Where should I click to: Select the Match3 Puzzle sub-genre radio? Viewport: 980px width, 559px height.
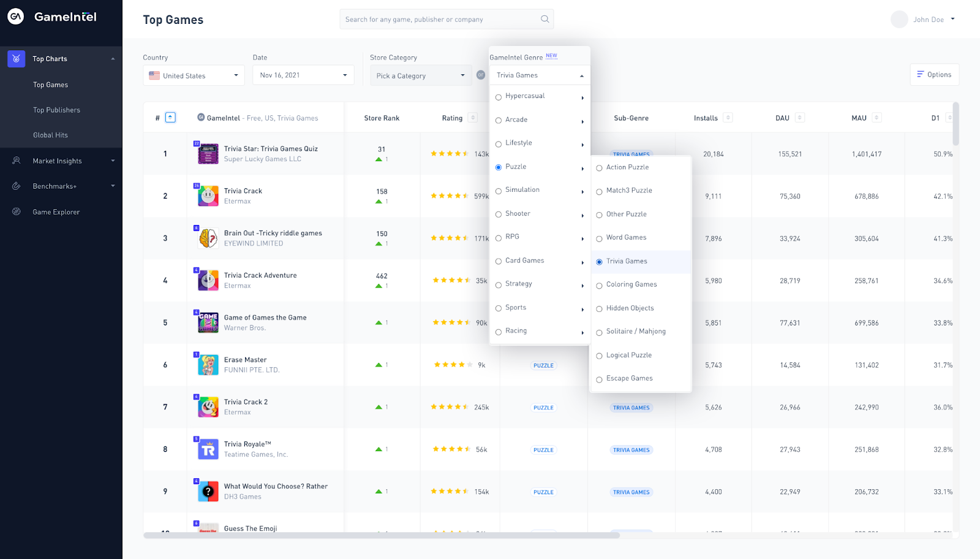pyautogui.click(x=600, y=191)
